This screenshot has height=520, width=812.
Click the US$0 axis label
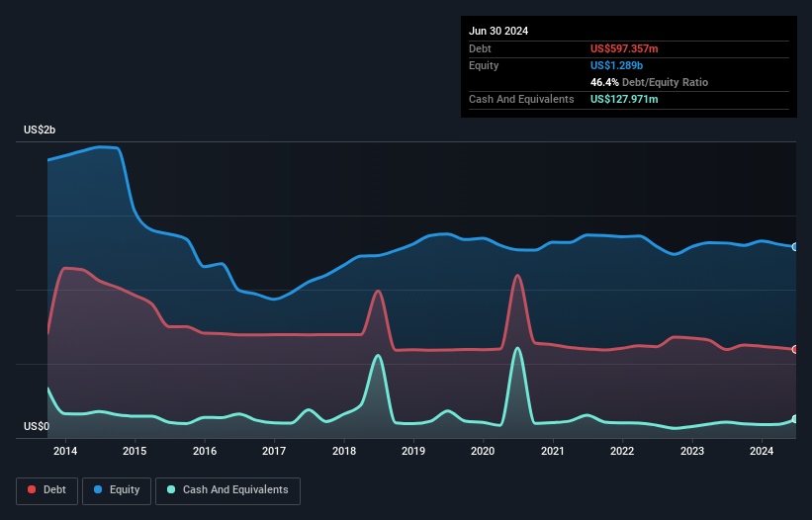click(x=37, y=426)
